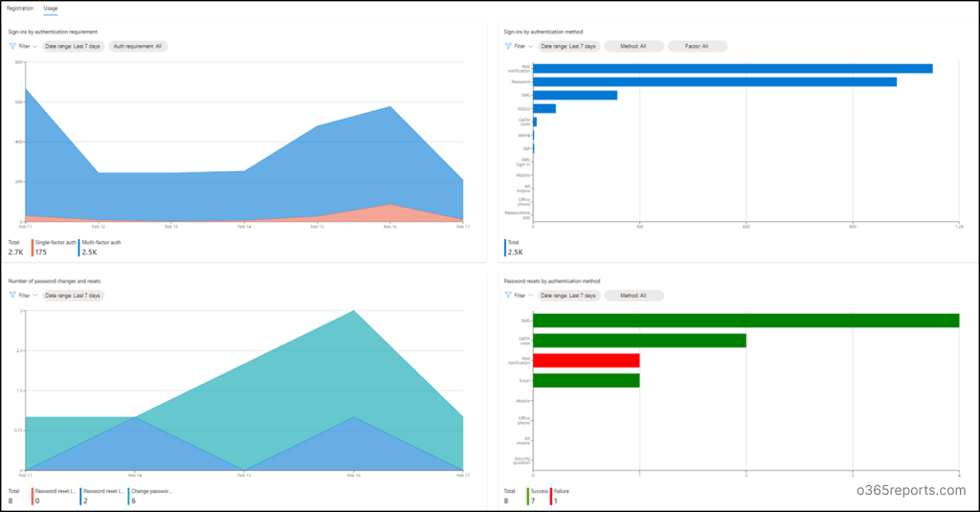Click the Security question label in password resets chart
980x512 pixels.
point(522,460)
